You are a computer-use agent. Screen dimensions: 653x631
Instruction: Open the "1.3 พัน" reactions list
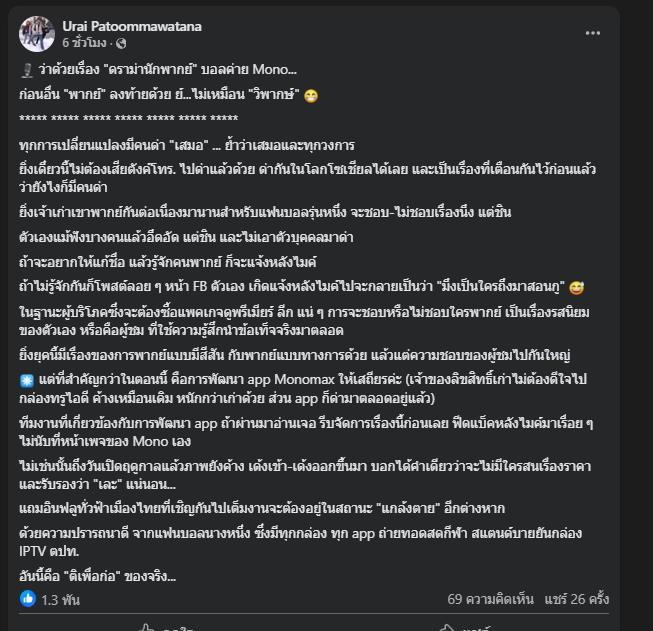[x=60, y=600]
